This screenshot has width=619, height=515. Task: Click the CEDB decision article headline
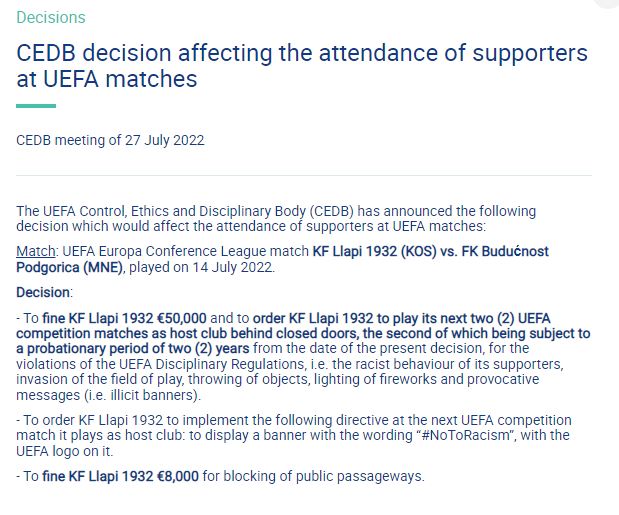point(302,66)
